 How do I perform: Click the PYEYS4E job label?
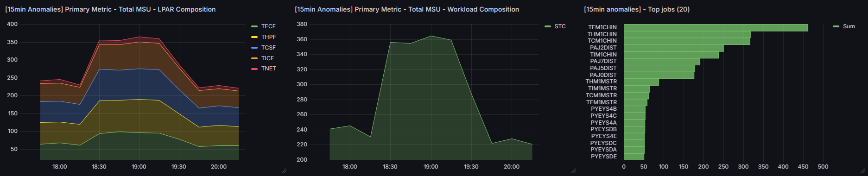(604, 136)
